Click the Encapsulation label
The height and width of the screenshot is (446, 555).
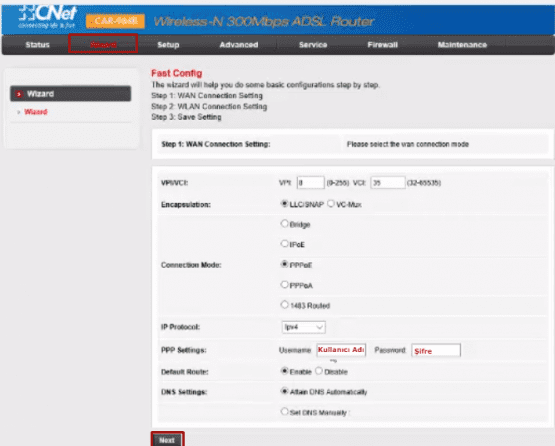[186, 205]
